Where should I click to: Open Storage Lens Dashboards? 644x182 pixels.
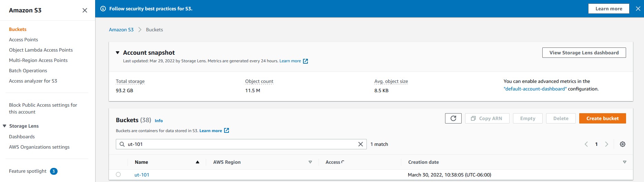(22, 137)
